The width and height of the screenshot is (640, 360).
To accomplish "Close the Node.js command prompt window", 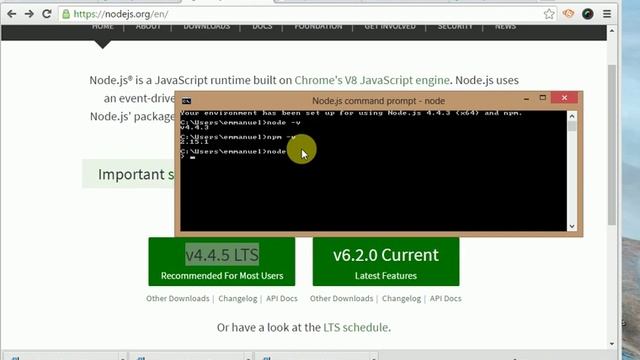I will (564, 98).
